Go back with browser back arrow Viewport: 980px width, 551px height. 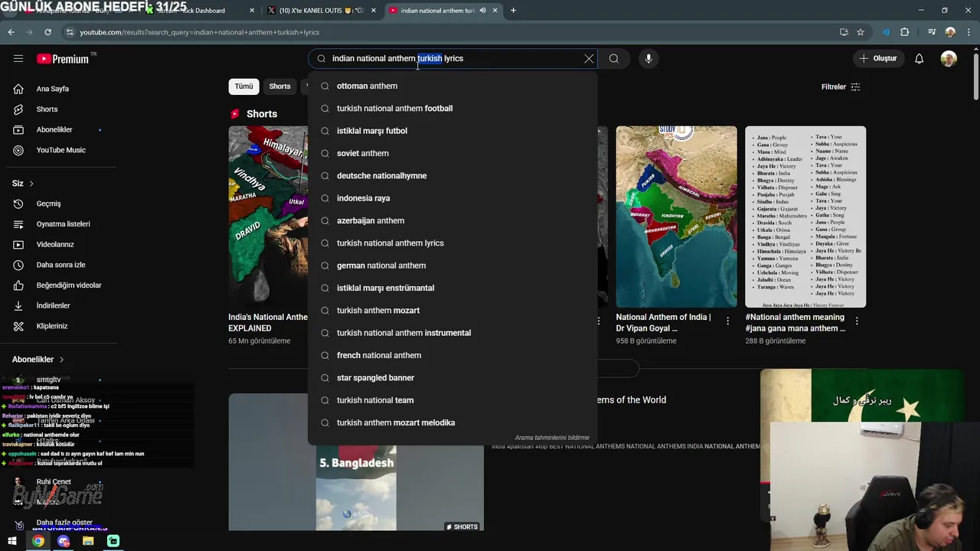11,32
